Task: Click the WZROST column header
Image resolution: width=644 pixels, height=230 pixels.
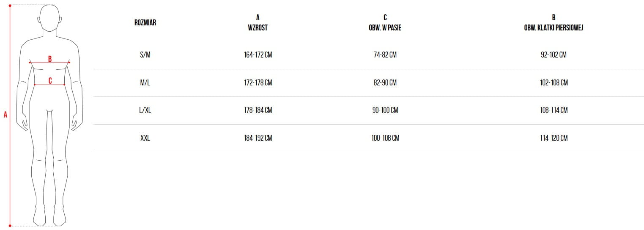Action: pos(258,28)
